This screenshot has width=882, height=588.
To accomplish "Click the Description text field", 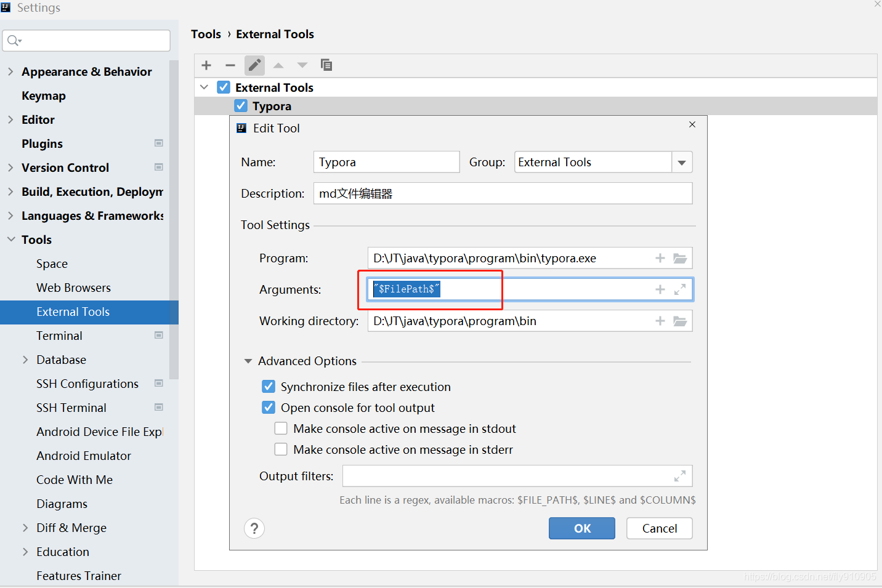I will pos(503,194).
